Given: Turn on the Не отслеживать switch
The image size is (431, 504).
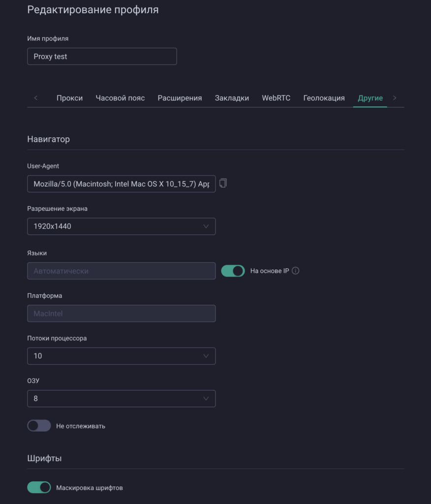Looking at the screenshot, I should 39,426.
